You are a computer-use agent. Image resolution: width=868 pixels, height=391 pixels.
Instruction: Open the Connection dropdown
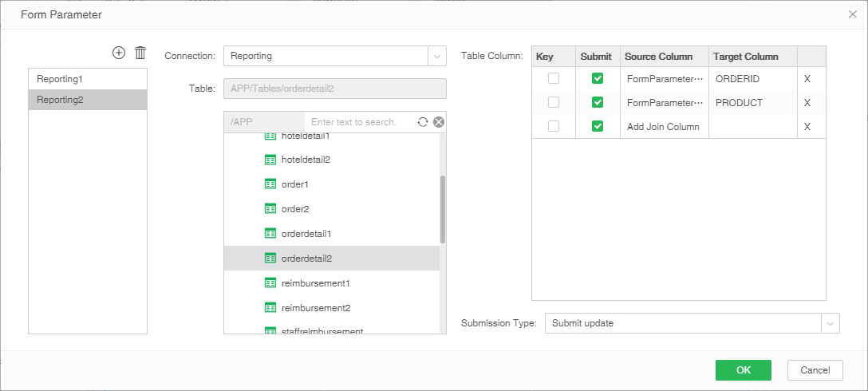click(437, 56)
